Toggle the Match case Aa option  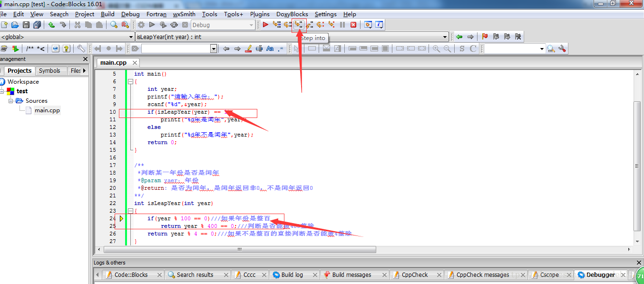(x=270, y=49)
